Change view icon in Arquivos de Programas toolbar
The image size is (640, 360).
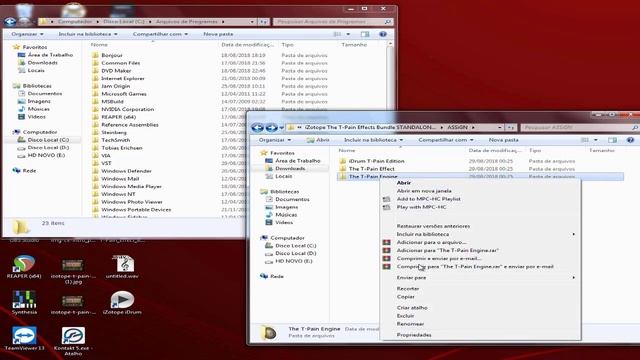(337, 34)
